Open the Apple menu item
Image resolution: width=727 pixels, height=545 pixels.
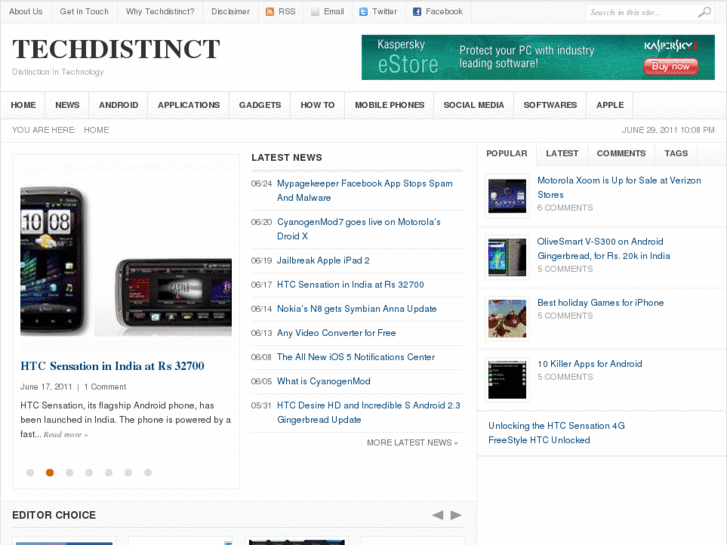[610, 105]
